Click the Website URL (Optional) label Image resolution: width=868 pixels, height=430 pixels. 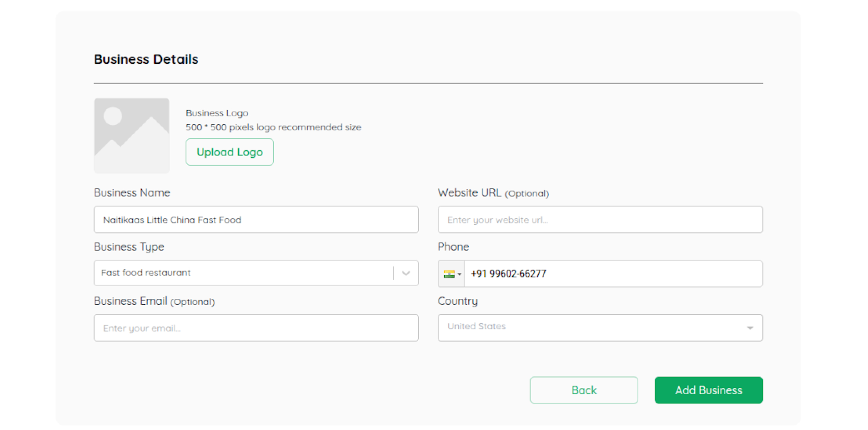pos(493,193)
